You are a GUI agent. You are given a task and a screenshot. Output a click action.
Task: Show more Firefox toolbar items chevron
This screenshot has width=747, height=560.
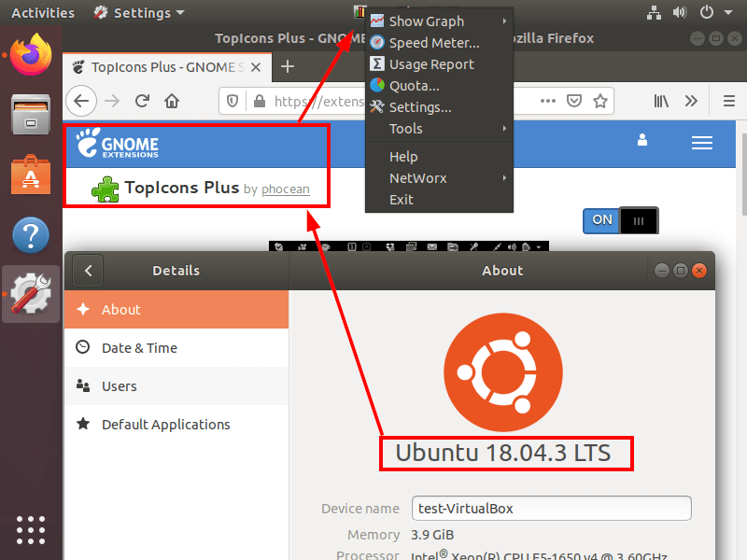[691, 101]
